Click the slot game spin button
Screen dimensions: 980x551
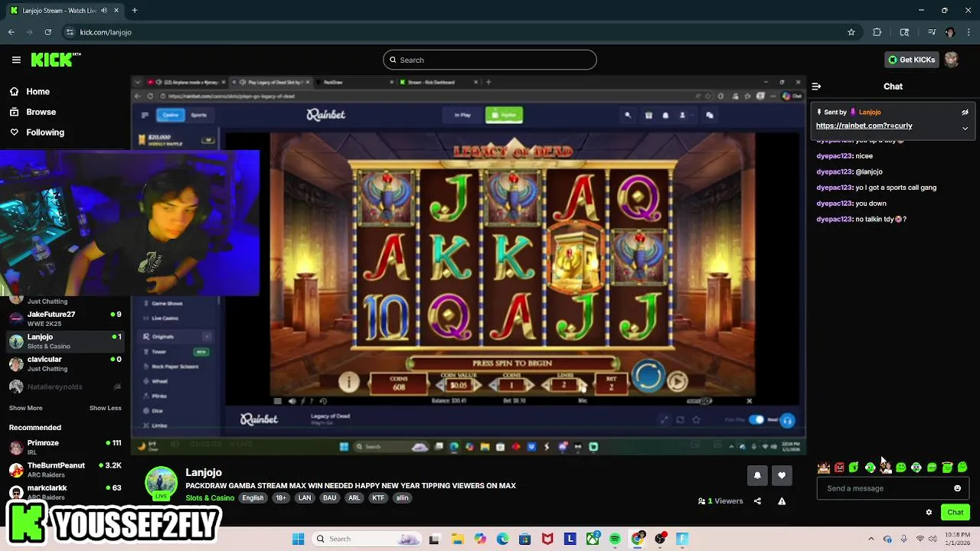[x=648, y=377]
